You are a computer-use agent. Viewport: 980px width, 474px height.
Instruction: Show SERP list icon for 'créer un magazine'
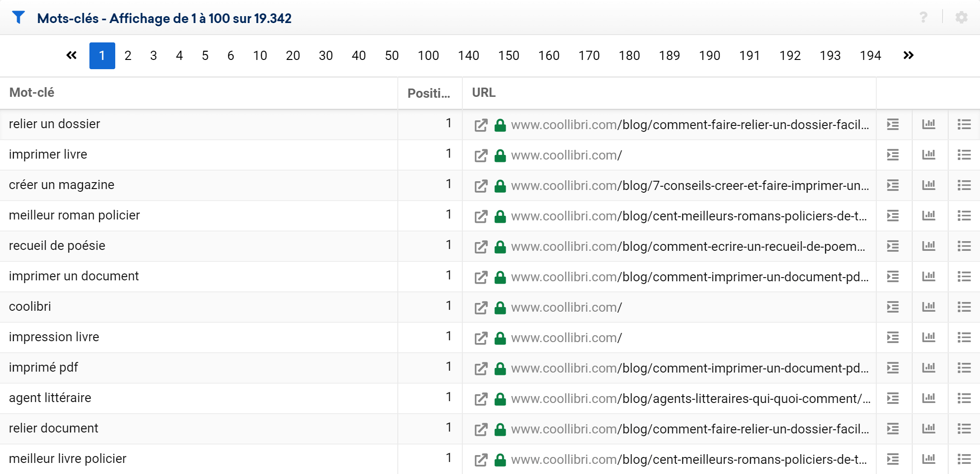893,185
